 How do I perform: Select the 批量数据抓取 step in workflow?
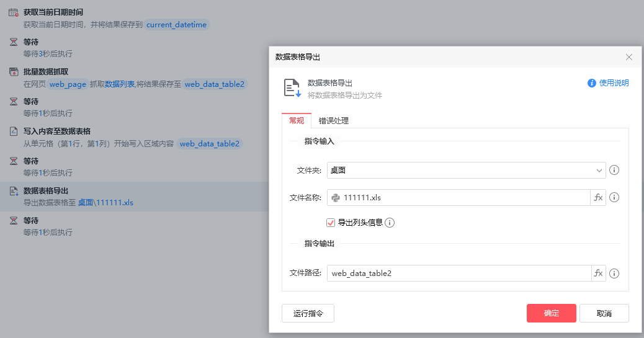click(x=46, y=72)
